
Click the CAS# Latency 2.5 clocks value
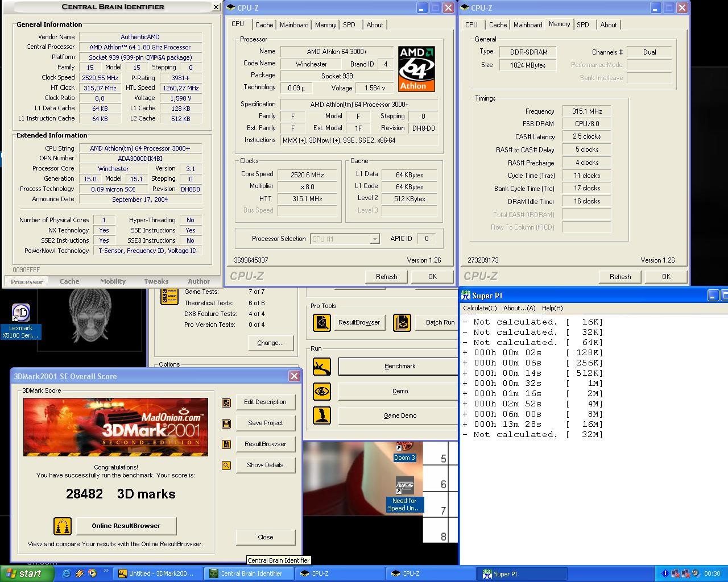pos(587,136)
